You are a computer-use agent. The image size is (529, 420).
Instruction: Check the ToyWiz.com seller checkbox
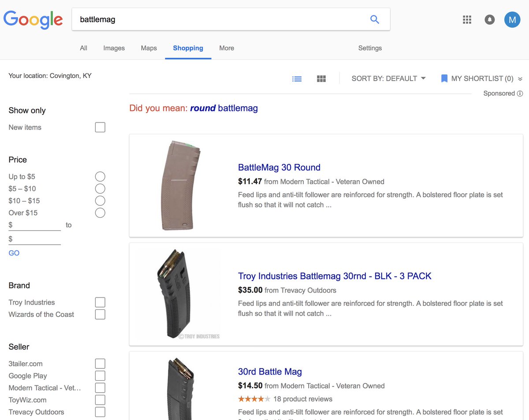click(x=100, y=400)
